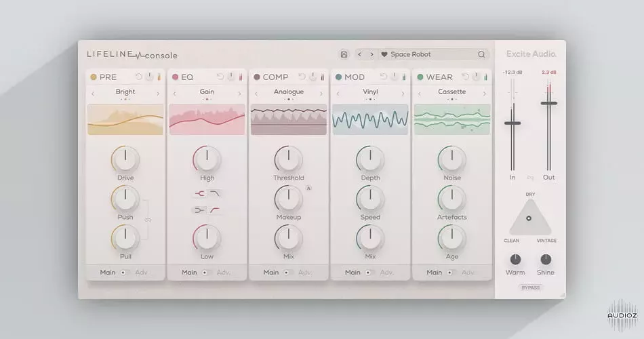Click the CLEAN corner label of triangle
The image size is (644, 339).
pyautogui.click(x=512, y=241)
